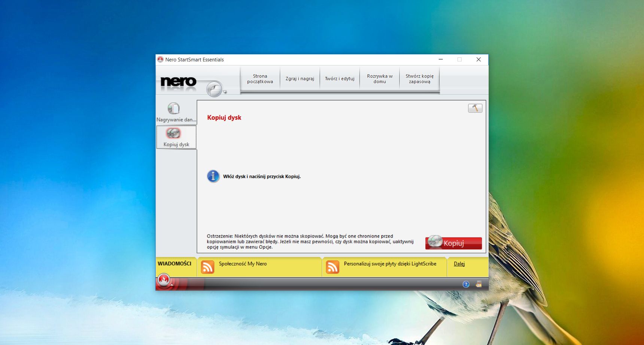
Task: Open Stwórz kopię zapasową tab
Action: [420, 79]
